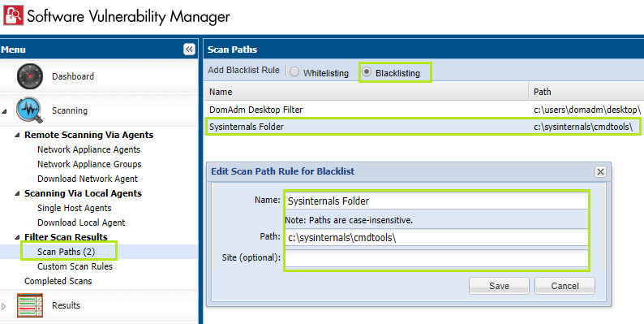Open the Results menu section
The width and height of the screenshot is (644, 324).
pos(66,305)
